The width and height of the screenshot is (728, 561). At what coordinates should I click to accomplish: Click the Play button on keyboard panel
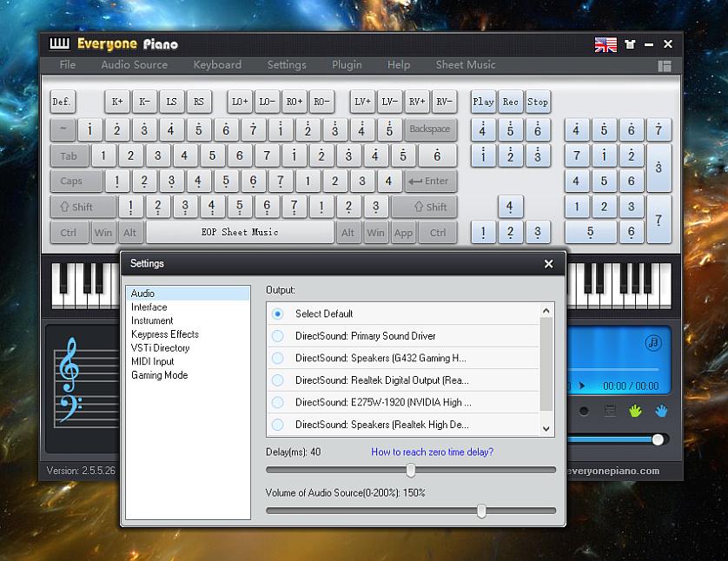pyautogui.click(x=483, y=102)
